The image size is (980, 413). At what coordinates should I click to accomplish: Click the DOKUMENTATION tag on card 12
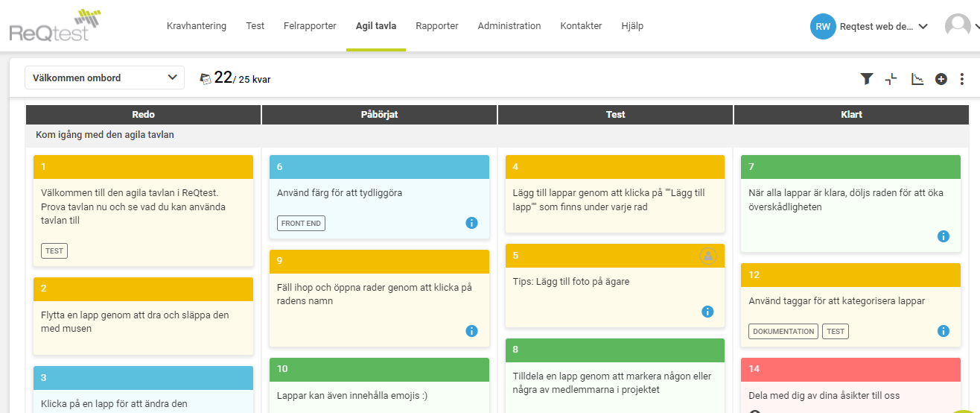click(783, 332)
